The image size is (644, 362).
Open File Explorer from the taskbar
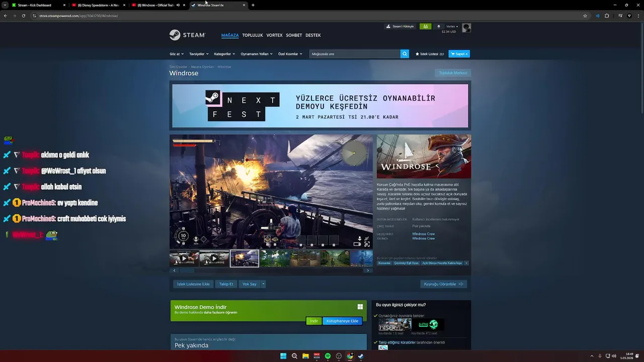tap(305, 356)
